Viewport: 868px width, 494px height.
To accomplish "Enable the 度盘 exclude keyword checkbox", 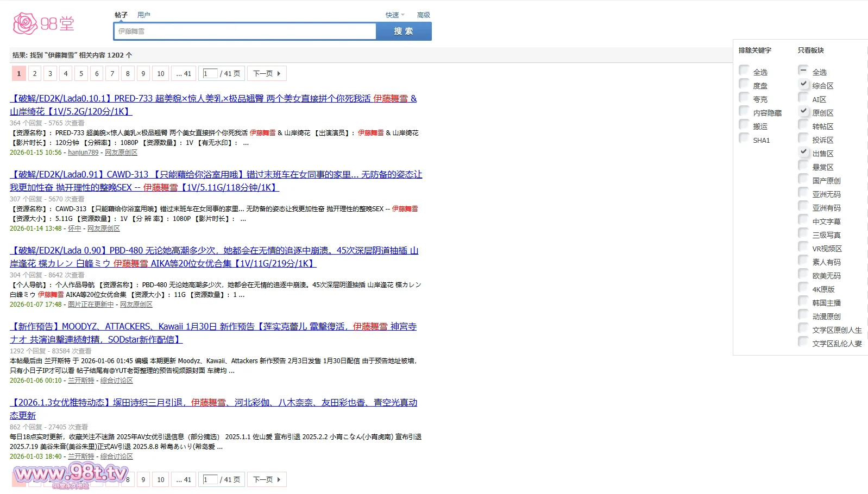I will 744,84.
